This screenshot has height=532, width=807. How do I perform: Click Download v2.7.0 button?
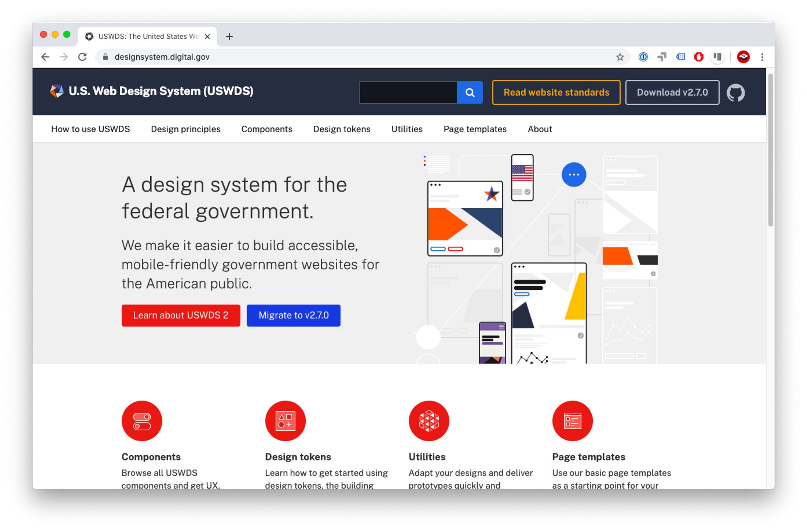[x=672, y=92]
